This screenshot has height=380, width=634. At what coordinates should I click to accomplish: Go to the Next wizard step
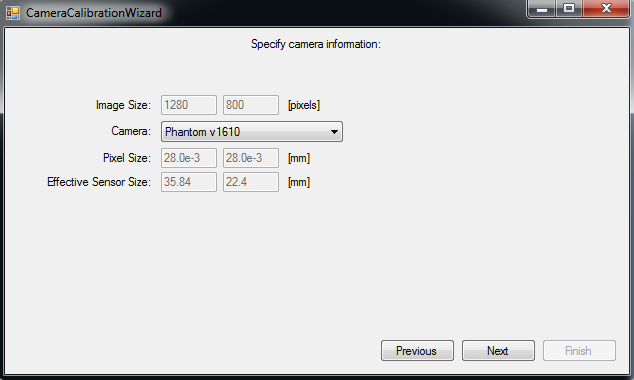[498, 350]
